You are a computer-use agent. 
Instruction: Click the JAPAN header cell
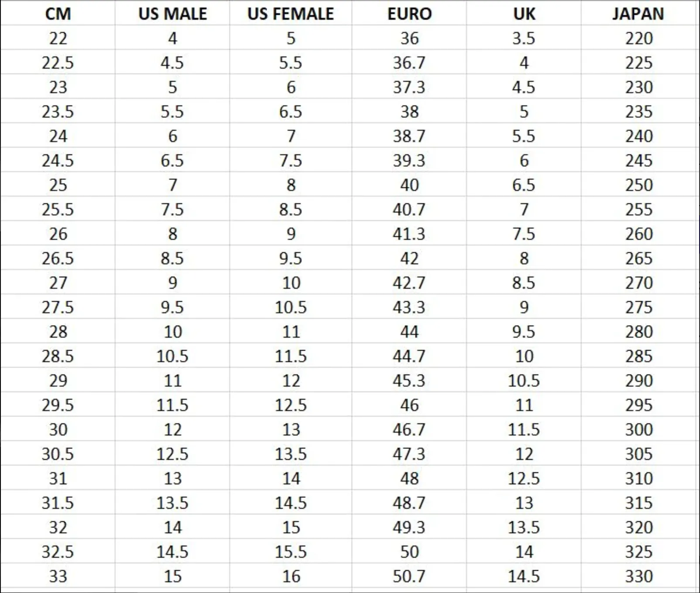pyautogui.click(x=638, y=13)
